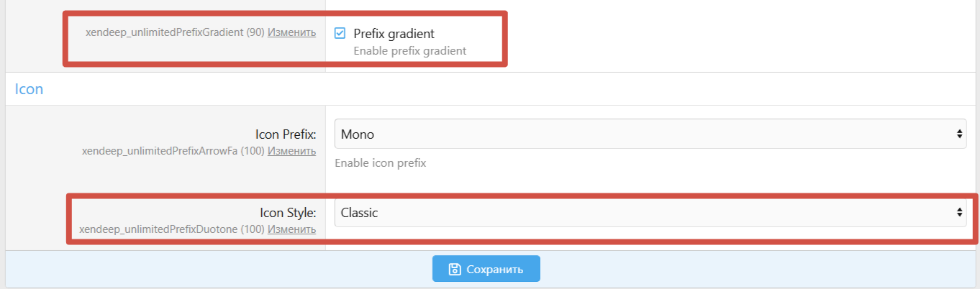Screen dimensions: 980x289
Task: Click the "Enable prefix gradient" hint text
Action: (x=410, y=51)
